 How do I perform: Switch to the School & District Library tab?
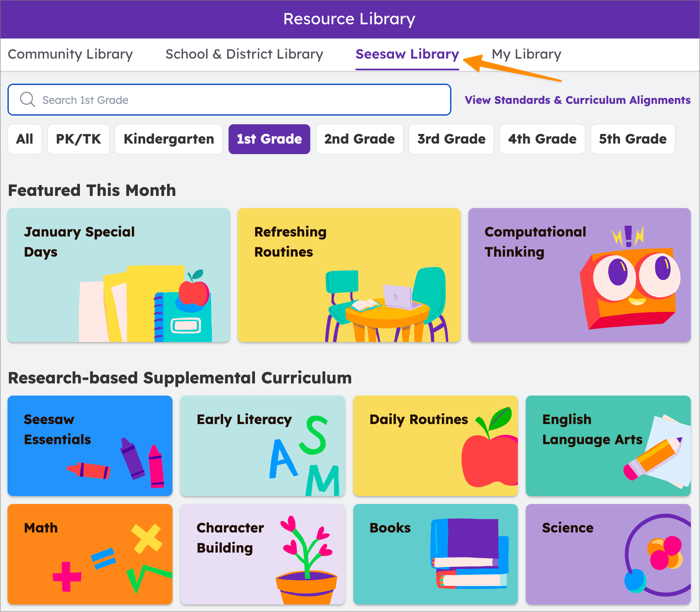pos(244,54)
